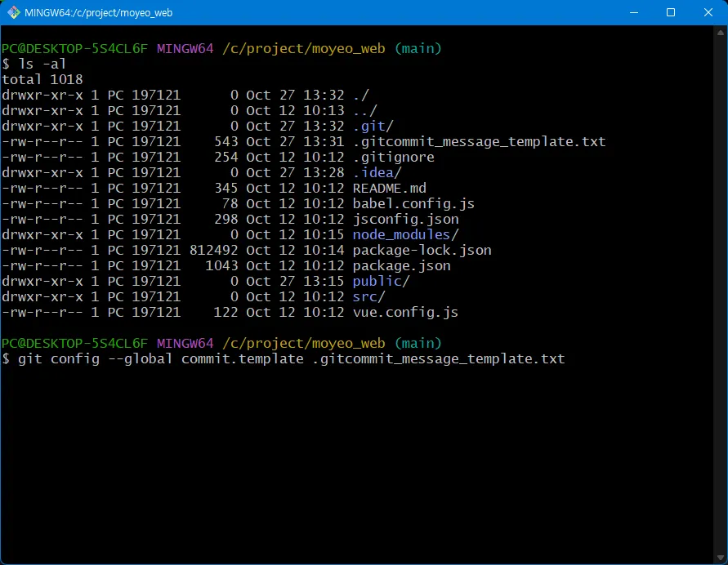Click the .idea/ directory entry
The height and width of the screenshot is (565, 728).
tap(377, 172)
